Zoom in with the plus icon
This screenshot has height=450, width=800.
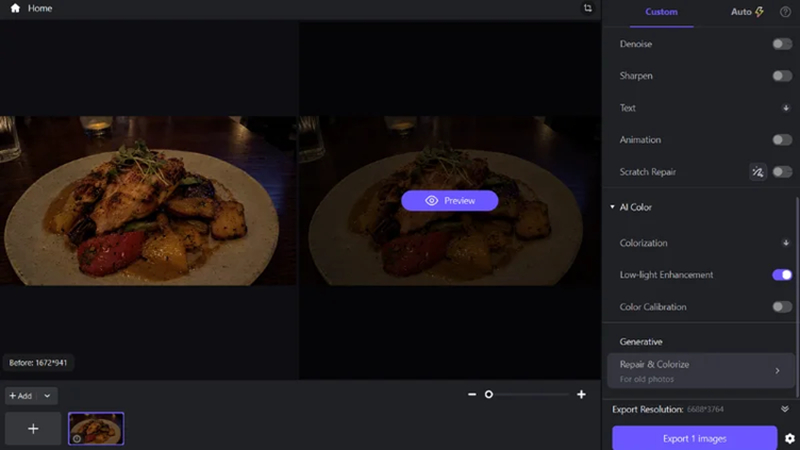tap(581, 394)
